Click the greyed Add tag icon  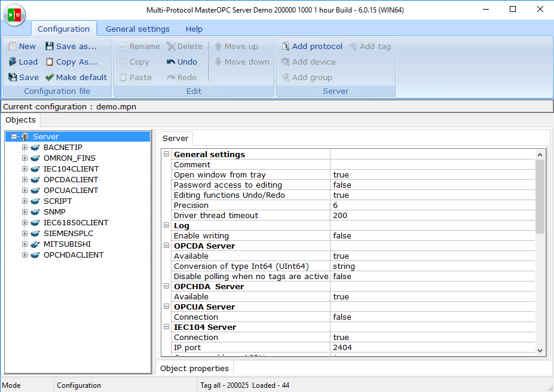[x=353, y=46]
